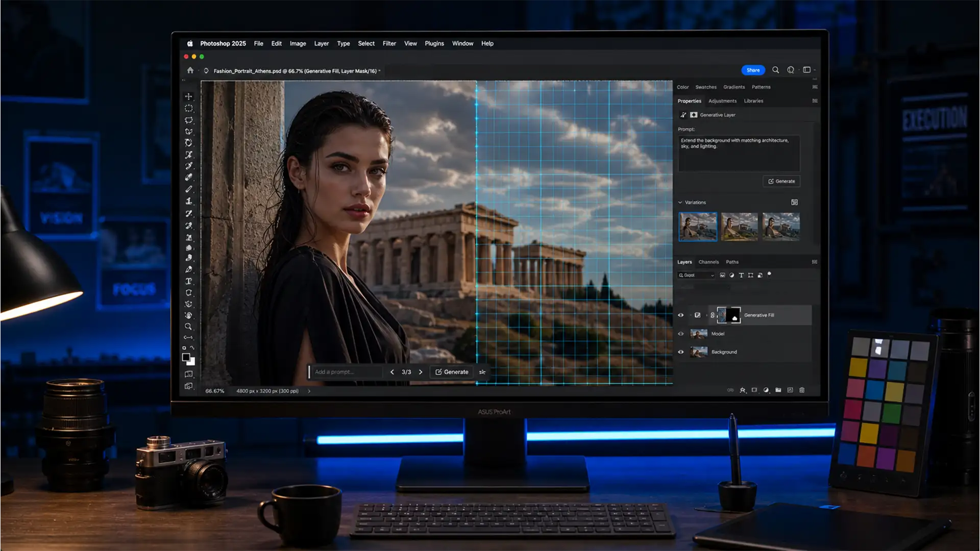This screenshot has height=551, width=980.
Task: Show previous variation with left chevron
Action: tap(392, 372)
